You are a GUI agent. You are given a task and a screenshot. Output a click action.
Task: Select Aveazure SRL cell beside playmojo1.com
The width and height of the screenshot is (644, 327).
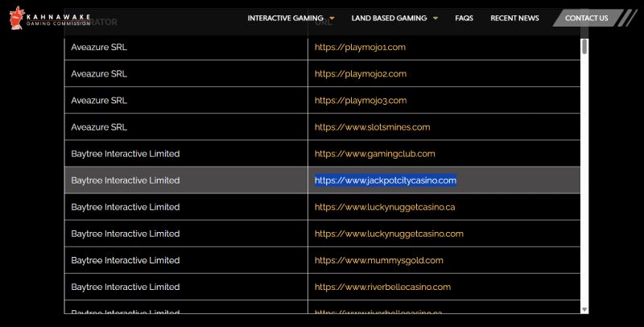pos(186,48)
